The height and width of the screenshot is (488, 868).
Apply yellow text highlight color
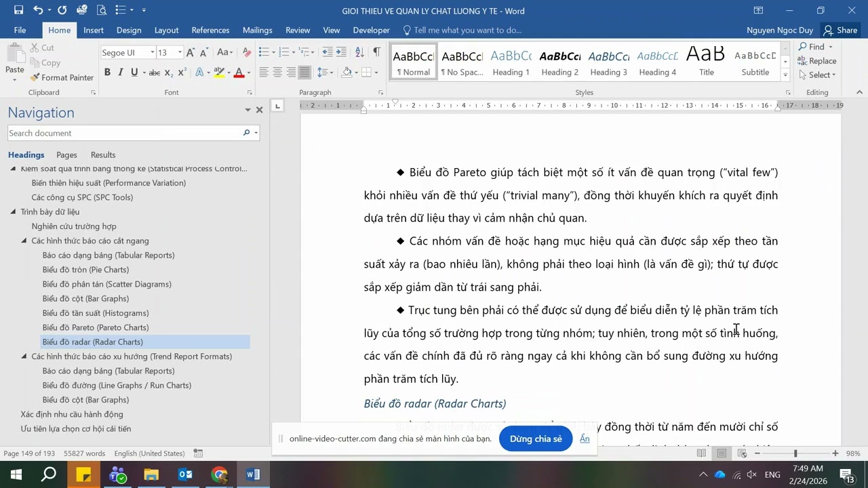pyautogui.click(x=219, y=73)
